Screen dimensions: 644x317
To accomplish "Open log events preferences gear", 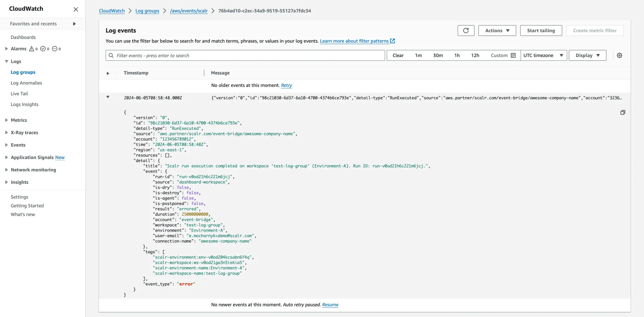I will coord(619,55).
